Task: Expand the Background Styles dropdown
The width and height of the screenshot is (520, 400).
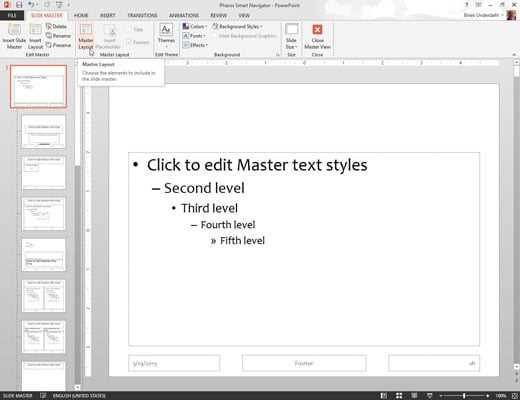Action: point(237,26)
